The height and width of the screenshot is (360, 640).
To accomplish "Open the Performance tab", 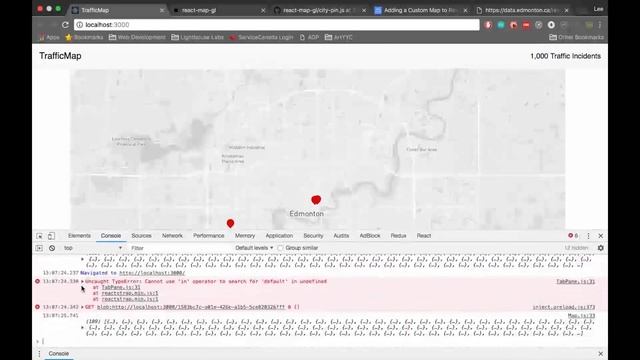I will click(x=209, y=236).
